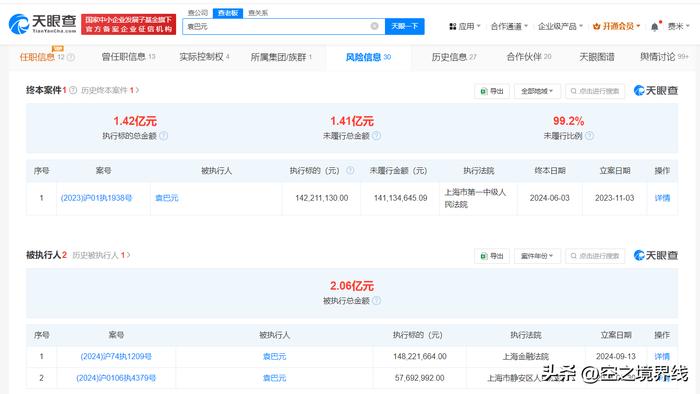Open the 所属集团/族群 tab

[x=281, y=57]
